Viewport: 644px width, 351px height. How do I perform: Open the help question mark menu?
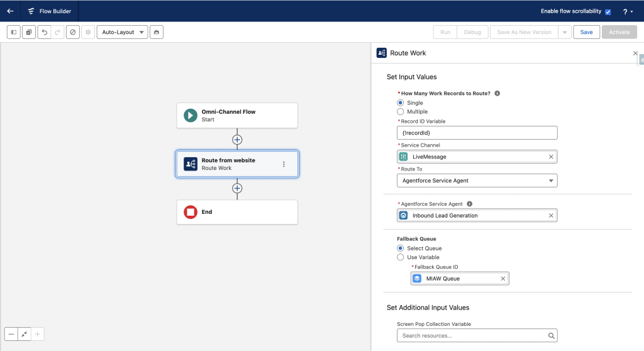click(627, 11)
